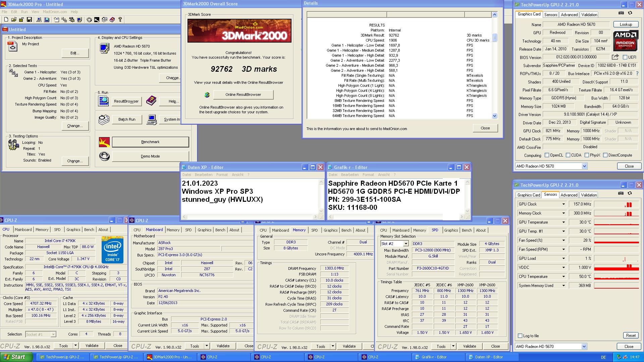Screen dimensions: 644x362
Task: Click the Benchmark run icon in 3DMark toolbar
Action: click(x=97, y=20)
